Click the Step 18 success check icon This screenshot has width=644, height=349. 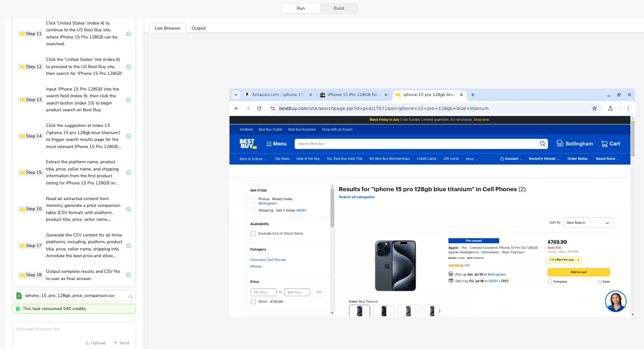(x=128, y=275)
